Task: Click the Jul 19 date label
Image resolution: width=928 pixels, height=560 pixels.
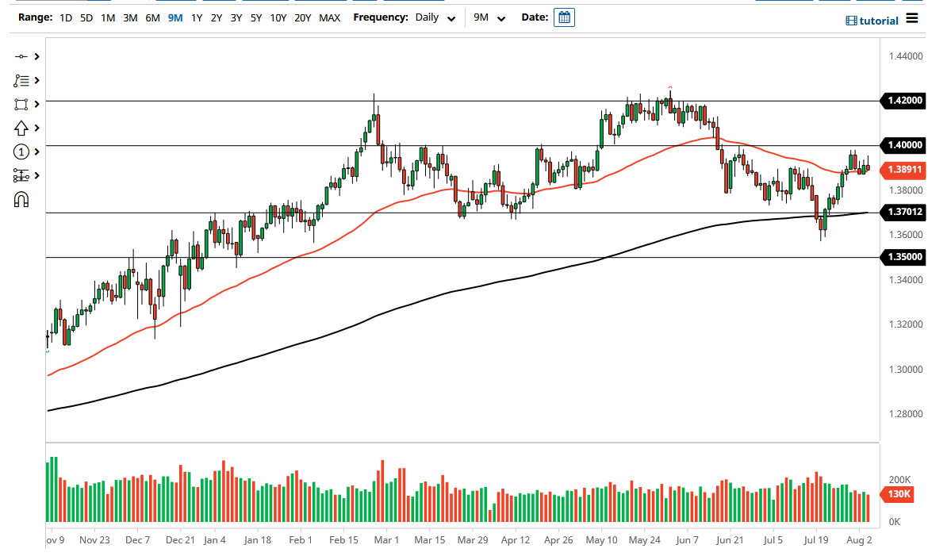Action: [x=816, y=540]
